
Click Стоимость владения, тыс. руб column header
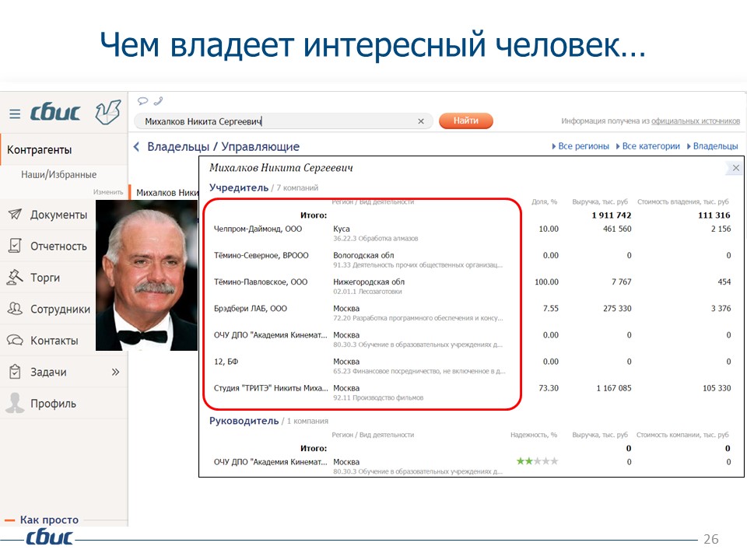tap(683, 202)
